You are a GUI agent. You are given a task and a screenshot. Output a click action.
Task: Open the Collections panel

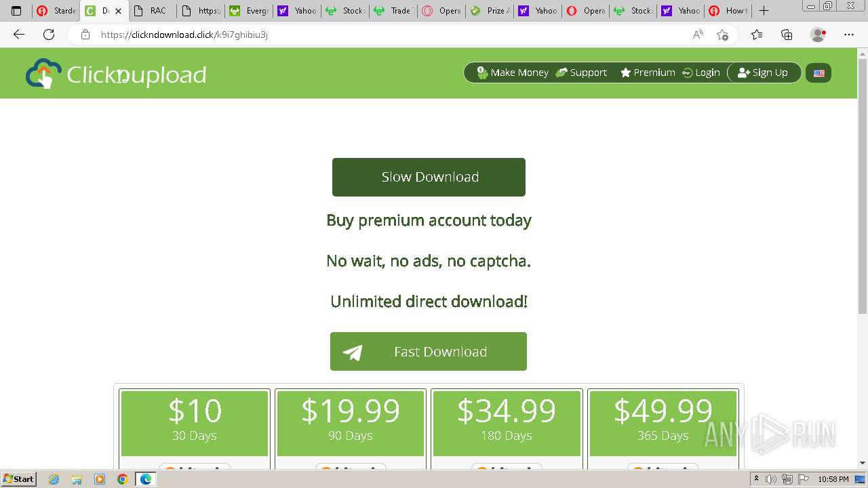pyautogui.click(x=787, y=35)
